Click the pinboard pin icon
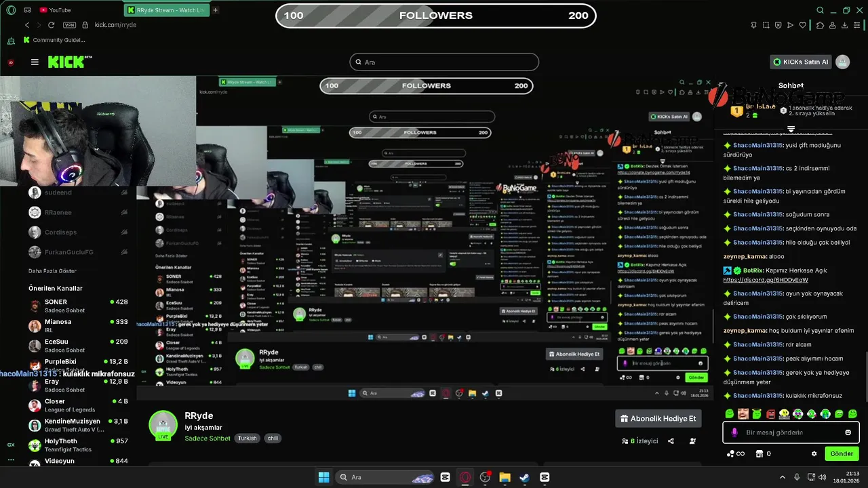 tap(753, 25)
